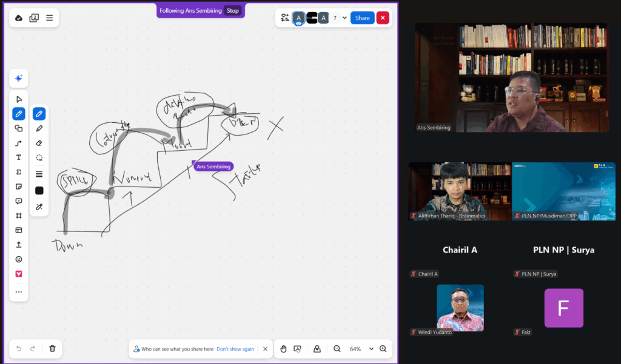
Task: Select the Text tool
Action: (19, 157)
